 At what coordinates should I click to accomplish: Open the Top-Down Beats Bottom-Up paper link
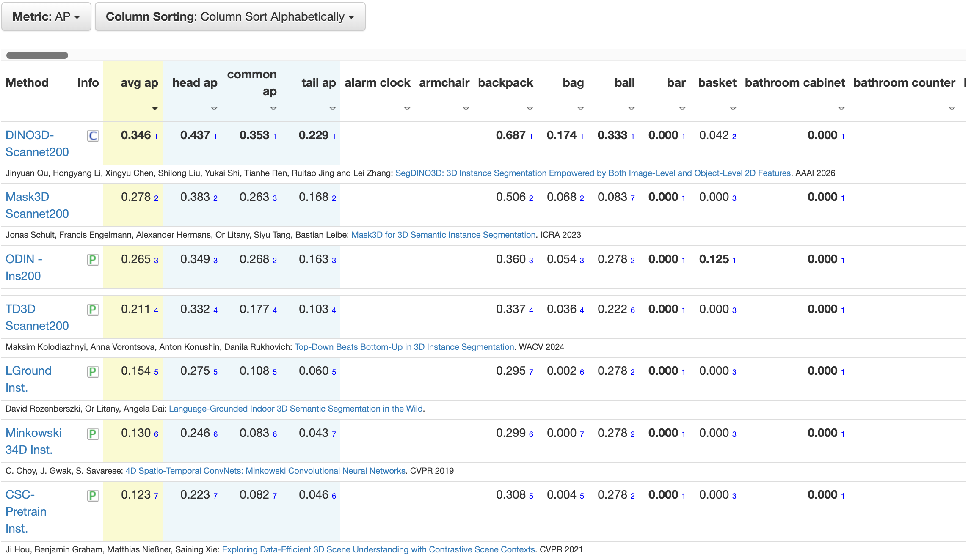point(404,347)
